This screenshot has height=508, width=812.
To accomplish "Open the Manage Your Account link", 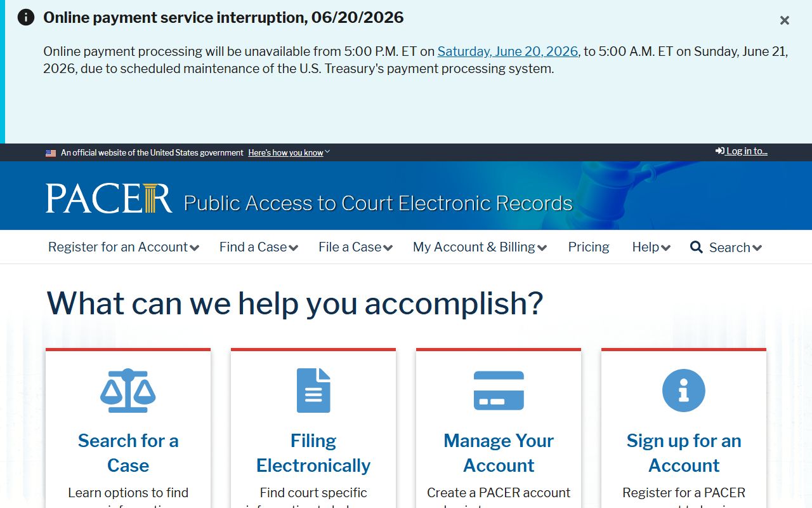I will (499, 453).
